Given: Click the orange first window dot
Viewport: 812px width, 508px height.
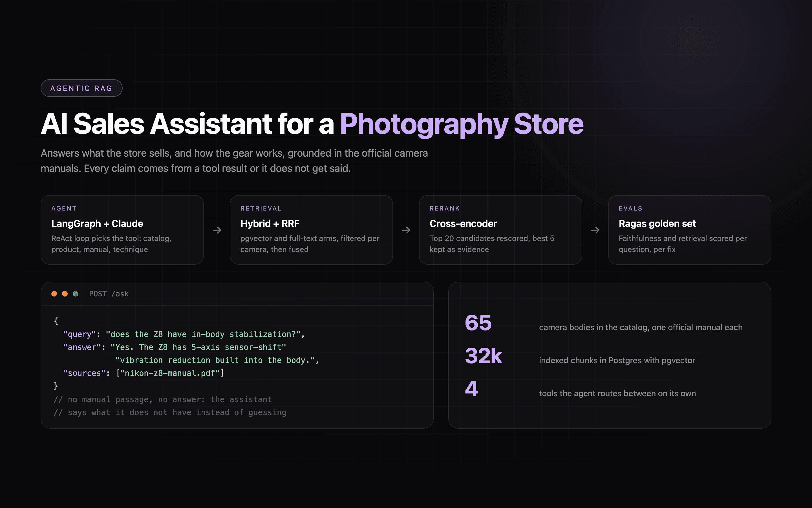Looking at the screenshot, I should point(54,294).
